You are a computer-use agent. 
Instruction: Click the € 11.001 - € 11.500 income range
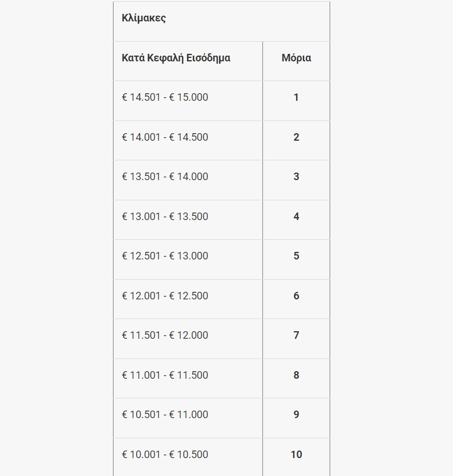(x=165, y=375)
